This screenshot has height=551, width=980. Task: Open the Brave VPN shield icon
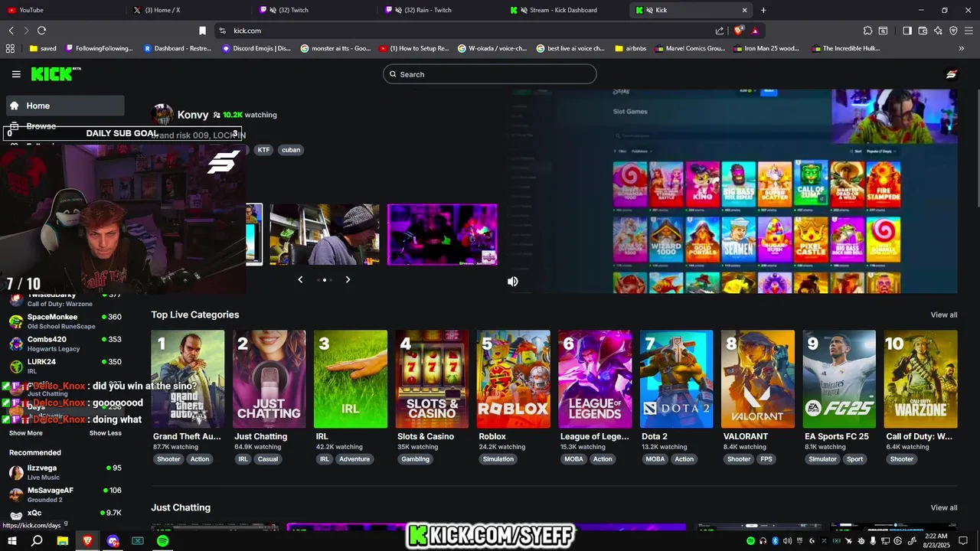[953, 31]
